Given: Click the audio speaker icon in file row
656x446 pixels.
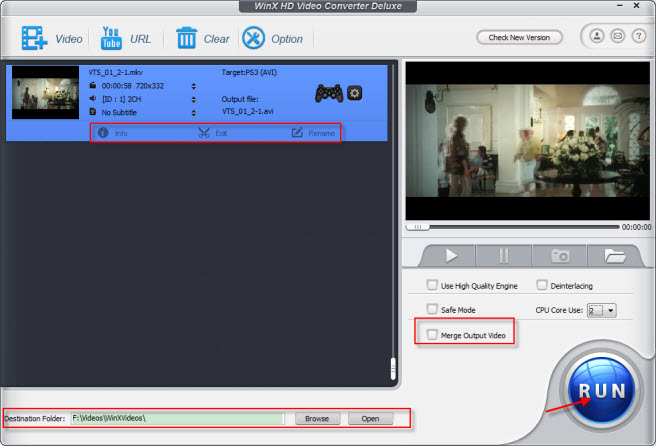Looking at the screenshot, I should 93,99.
